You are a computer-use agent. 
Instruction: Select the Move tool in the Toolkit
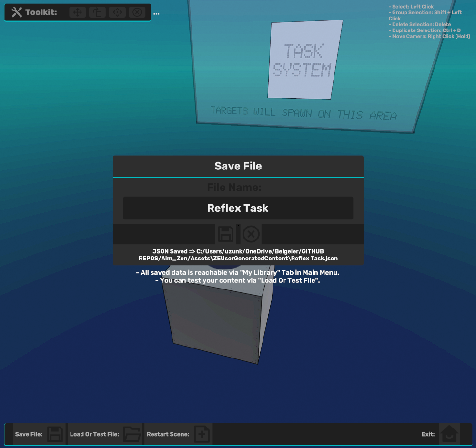click(x=77, y=12)
